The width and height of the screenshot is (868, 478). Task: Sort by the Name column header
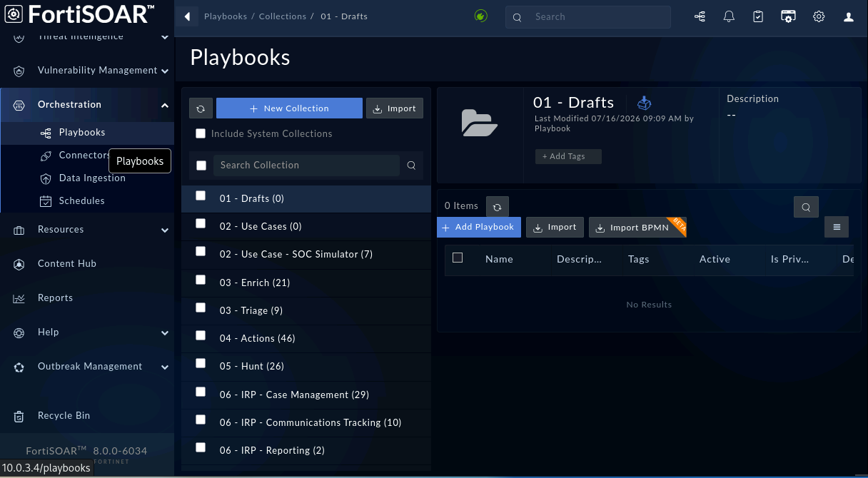pyautogui.click(x=499, y=260)
